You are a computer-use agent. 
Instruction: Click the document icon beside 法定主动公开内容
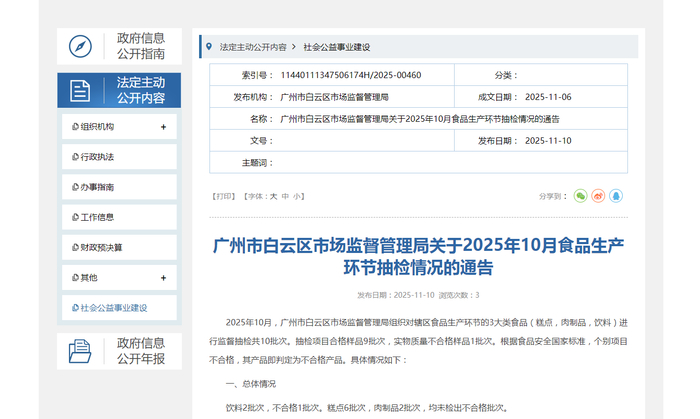[80, 91]
